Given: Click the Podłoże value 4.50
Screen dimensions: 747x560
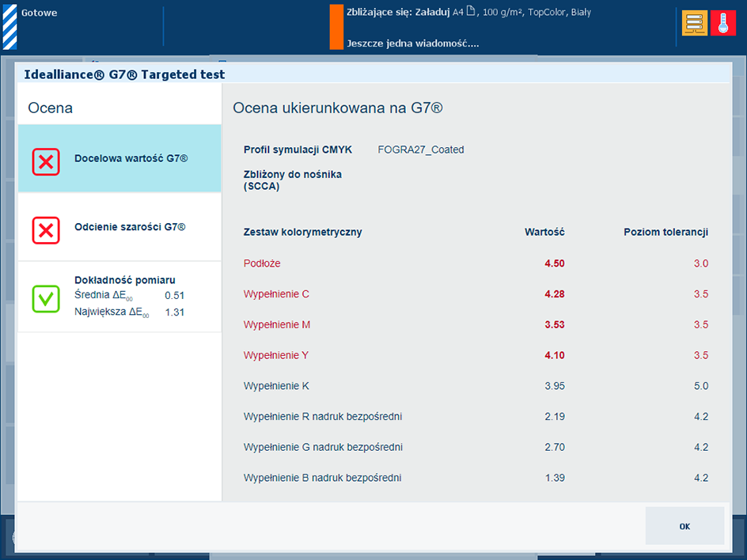Looking at the screenshot, I should coord(555,263).
